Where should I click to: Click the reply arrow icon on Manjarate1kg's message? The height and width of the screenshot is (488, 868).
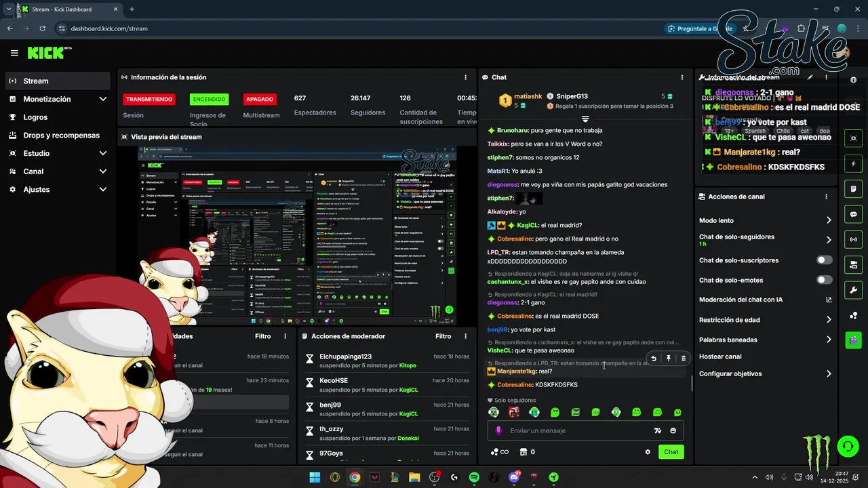pyautogui.click(x=654, y=359)
